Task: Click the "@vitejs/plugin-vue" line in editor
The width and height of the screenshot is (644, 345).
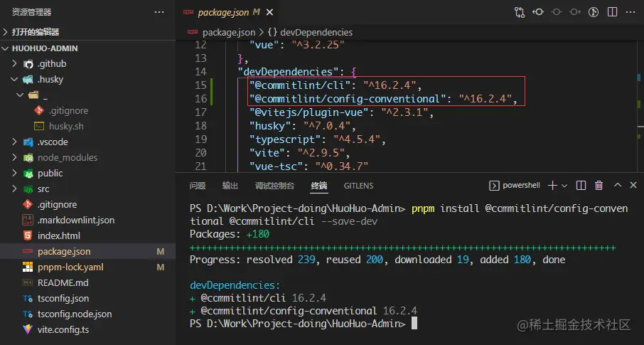Action: click(x=342, y=112)
